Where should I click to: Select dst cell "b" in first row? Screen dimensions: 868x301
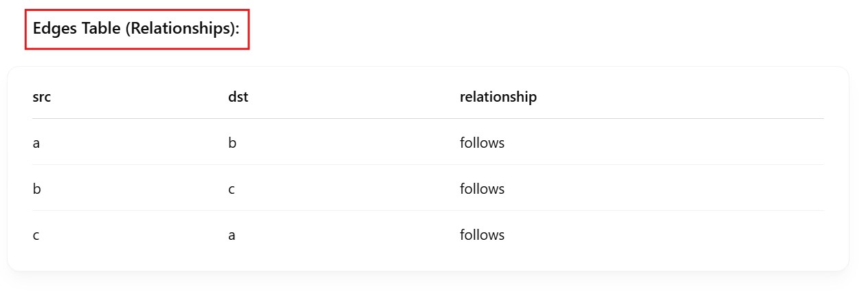[x=232, y=143]
